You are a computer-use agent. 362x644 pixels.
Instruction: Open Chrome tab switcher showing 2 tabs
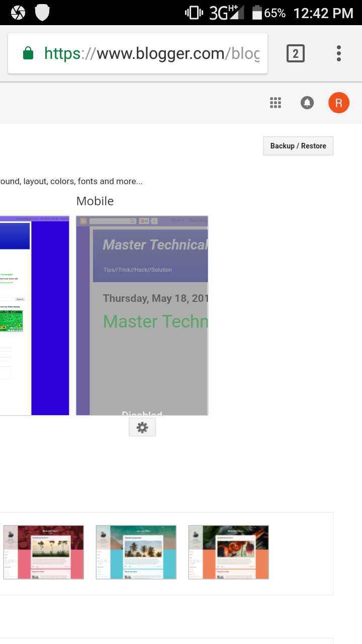pos(296,53)
